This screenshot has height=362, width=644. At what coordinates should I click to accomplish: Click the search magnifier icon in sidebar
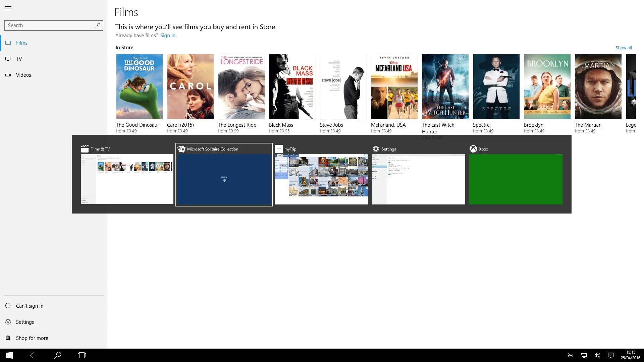(98, 25)
